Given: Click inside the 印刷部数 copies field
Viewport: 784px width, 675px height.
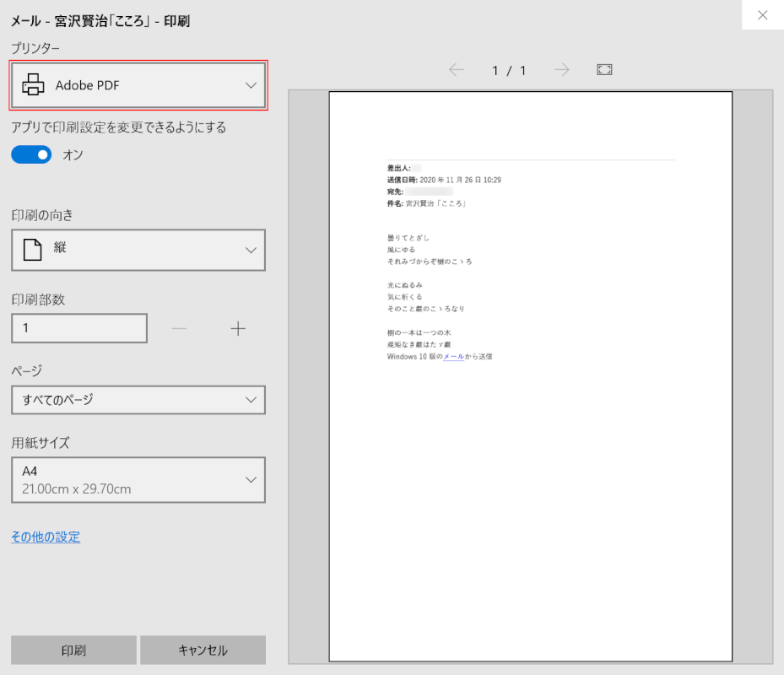Looking at the screenshot, I should (x=78, y=328).
